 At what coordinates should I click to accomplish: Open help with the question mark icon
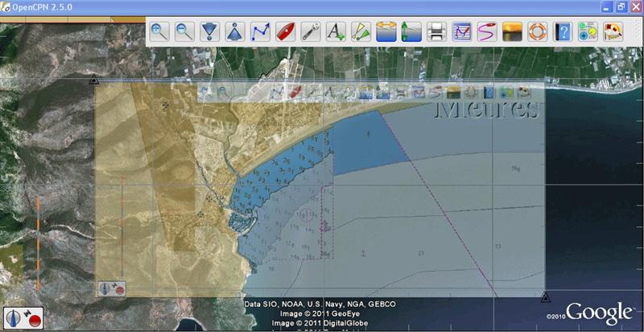[x=562, y=32]
